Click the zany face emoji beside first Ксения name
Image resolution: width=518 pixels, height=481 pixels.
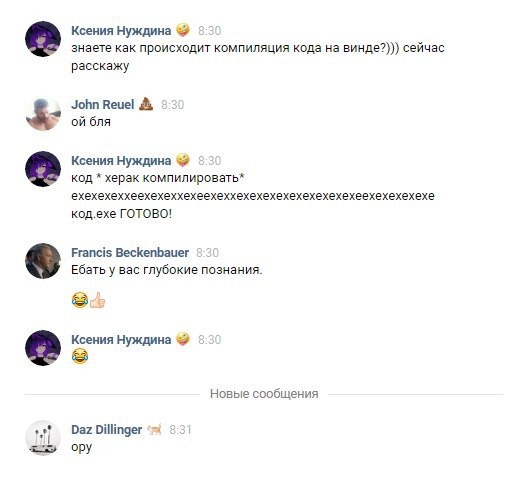click(183, 30)
